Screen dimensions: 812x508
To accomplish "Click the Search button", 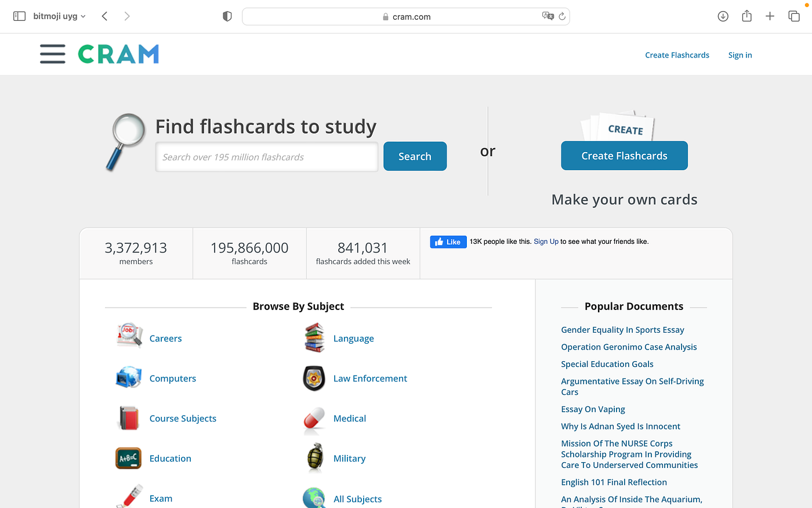I will (415, 156).
